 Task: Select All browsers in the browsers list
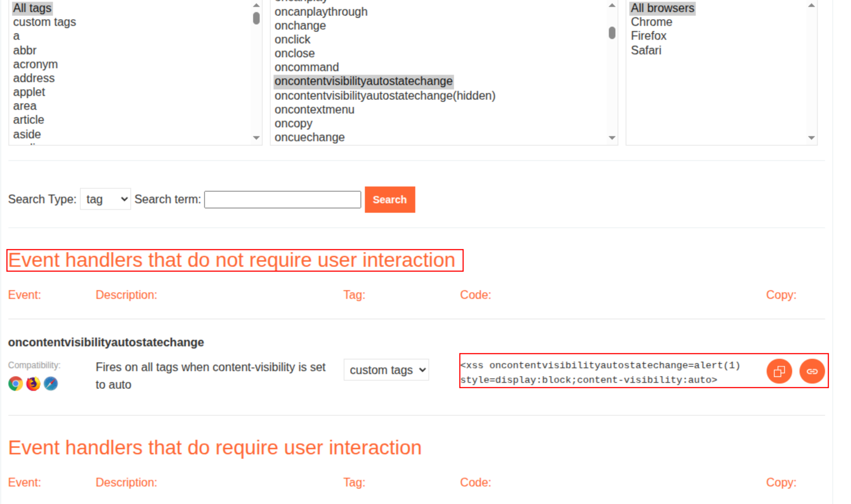[662, 8]
